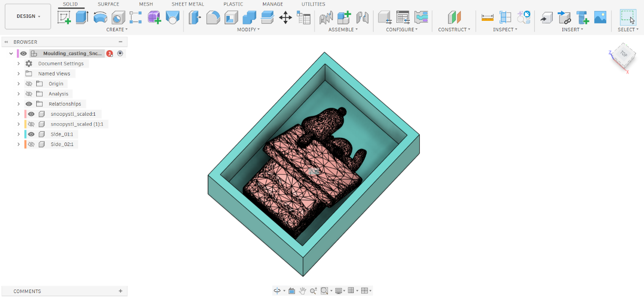Hide the snoopystl_scaled:1 component
This screenshot has width=644, height=298.
(x=31, y=114)
